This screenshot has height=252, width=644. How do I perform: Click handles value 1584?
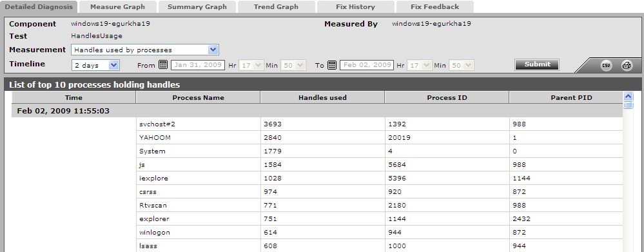[273, 164]
